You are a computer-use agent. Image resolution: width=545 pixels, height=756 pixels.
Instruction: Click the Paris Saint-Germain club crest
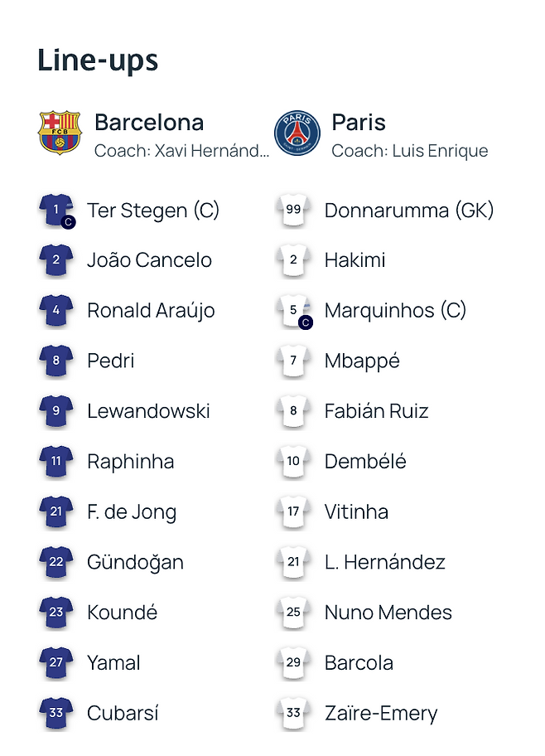(x=297, y=133)
